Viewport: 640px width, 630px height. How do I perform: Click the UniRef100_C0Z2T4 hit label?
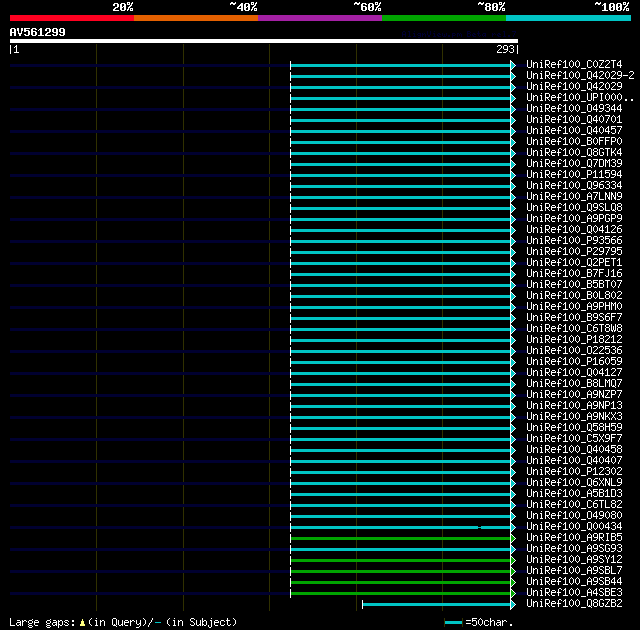574,64
